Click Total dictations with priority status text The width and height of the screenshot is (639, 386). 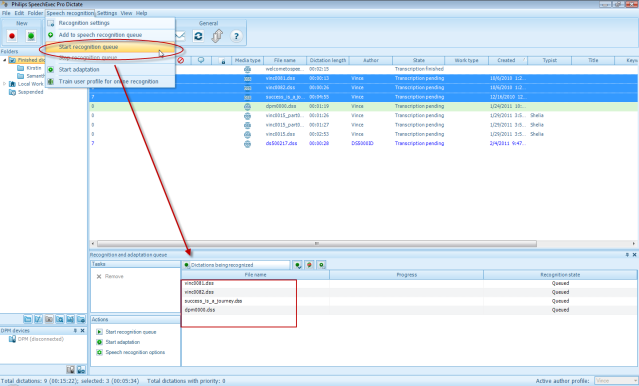[x=186, y=381]
